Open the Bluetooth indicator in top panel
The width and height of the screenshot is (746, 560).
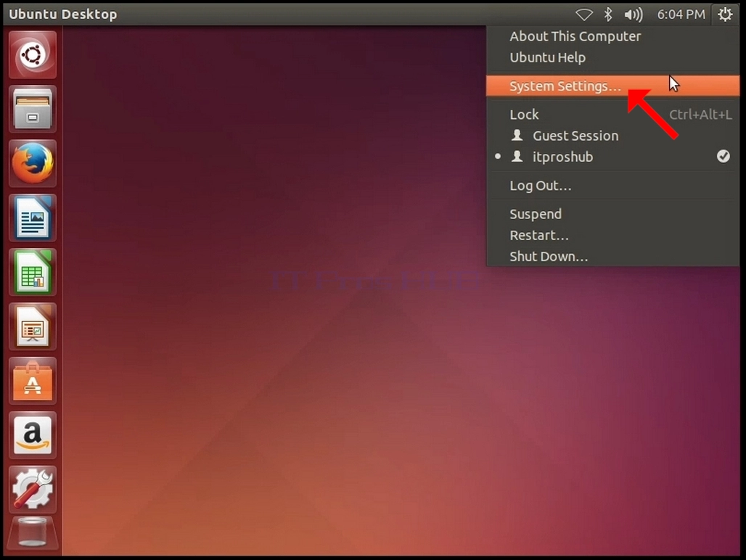point(608,15)
